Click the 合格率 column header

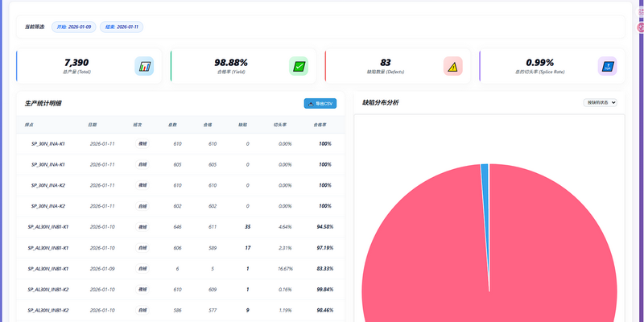(320, 125)
